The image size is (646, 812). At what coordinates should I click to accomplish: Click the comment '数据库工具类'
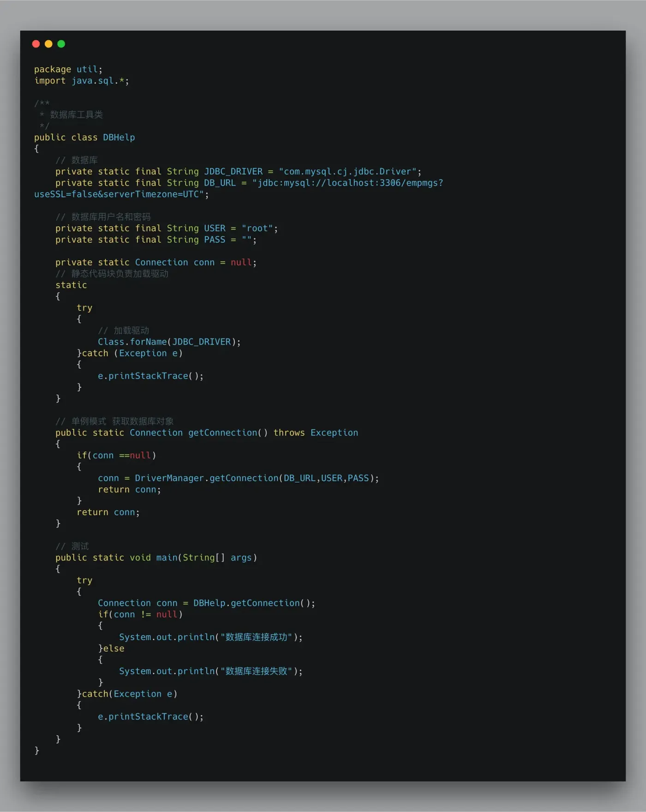[x=76, y=114]
